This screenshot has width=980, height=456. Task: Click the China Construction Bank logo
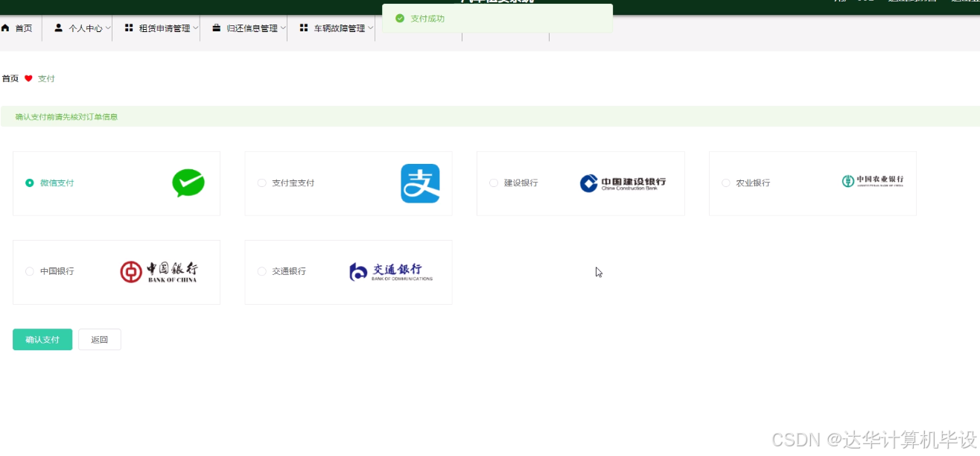pos(623,183)
